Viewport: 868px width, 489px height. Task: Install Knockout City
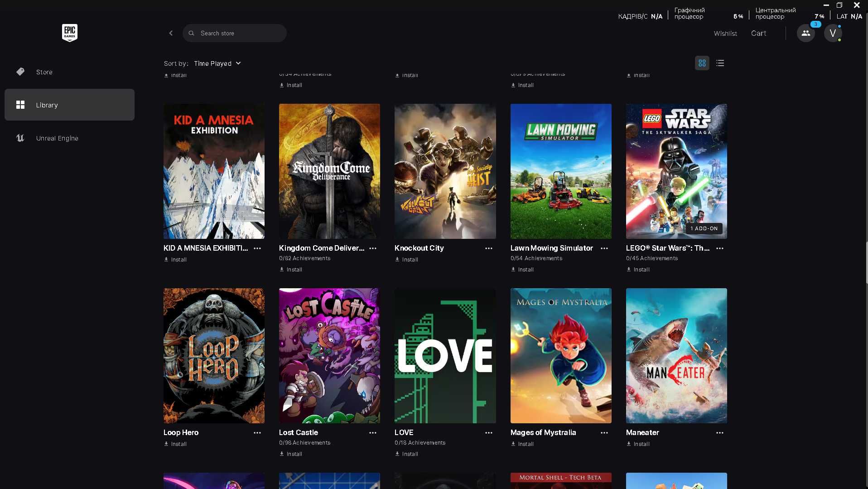(x=406, y=260)
